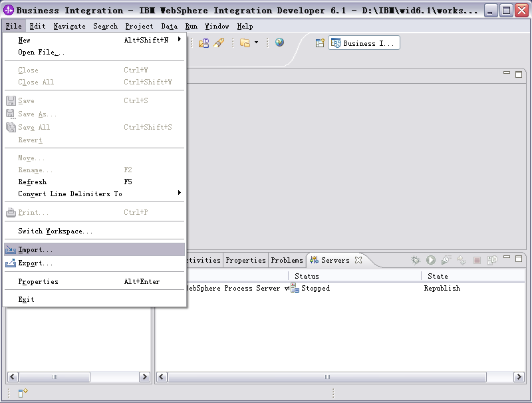Switch to the Problems tab

click(287, 260)
